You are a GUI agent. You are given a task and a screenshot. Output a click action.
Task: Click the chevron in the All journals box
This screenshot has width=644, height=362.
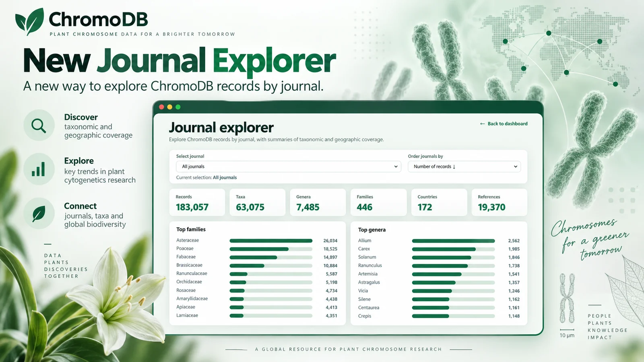click(x=396, y=167)
